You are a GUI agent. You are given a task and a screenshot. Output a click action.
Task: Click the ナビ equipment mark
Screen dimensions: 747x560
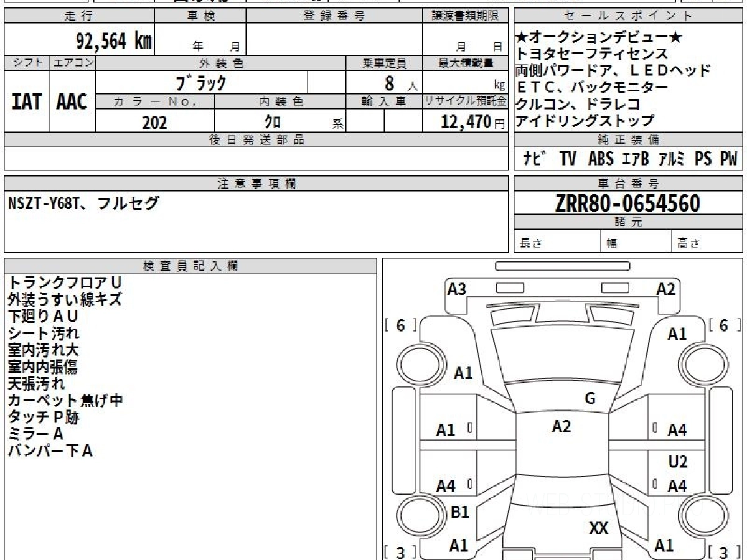pyautogui.click(x=535, y=159)
